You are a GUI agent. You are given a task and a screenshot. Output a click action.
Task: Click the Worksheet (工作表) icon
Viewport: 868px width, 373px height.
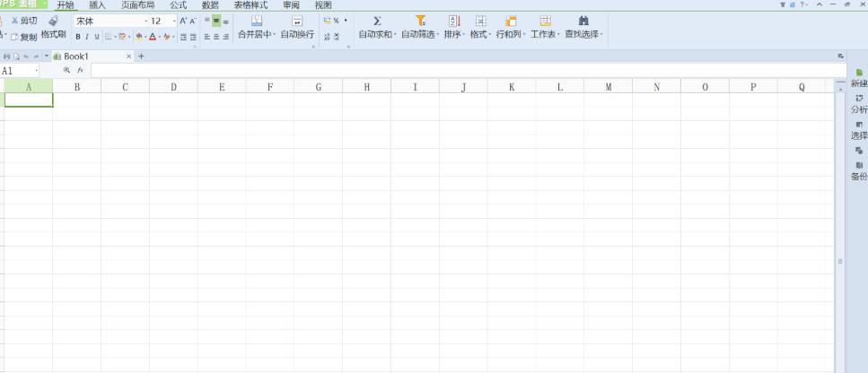545,21
